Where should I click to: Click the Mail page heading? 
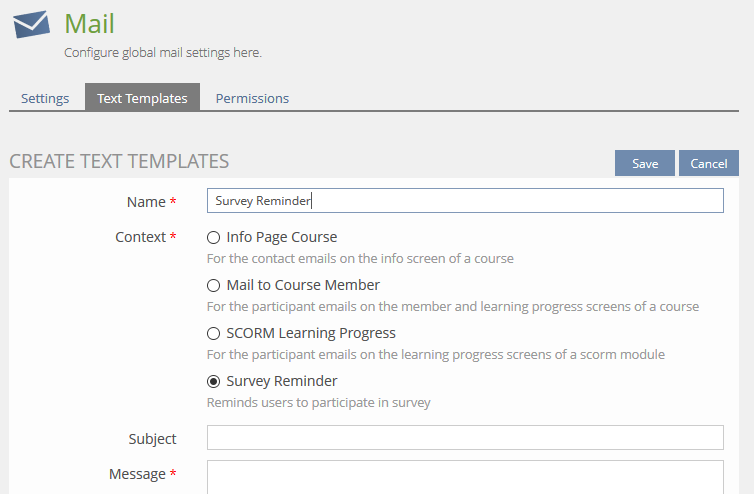(x=89, y=22)
